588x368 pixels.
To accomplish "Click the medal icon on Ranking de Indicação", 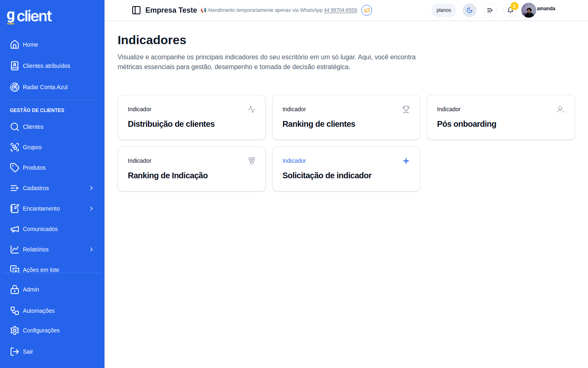I will [252, 161].
